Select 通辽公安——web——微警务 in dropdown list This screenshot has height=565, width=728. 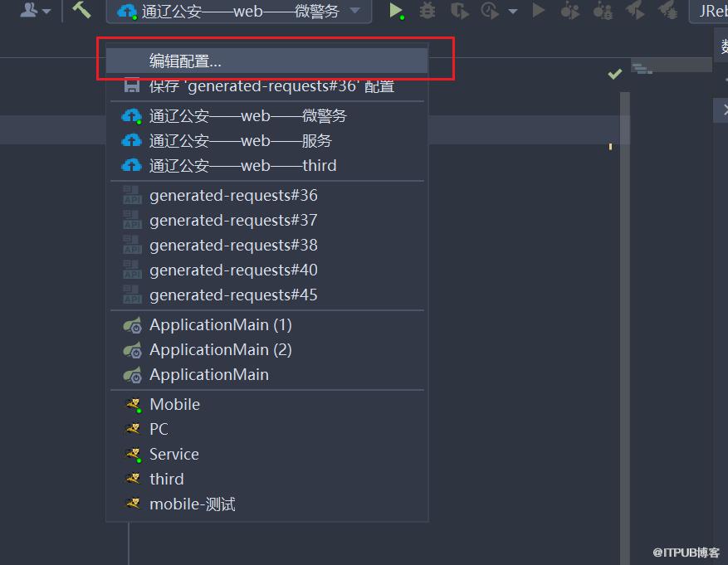(x=267, y=115)
